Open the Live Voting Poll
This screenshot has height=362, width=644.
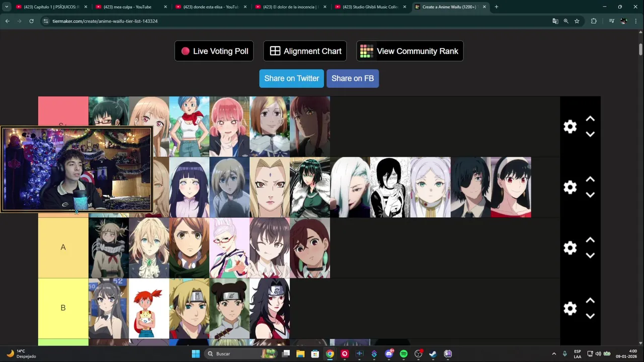[x=214, y=51]
